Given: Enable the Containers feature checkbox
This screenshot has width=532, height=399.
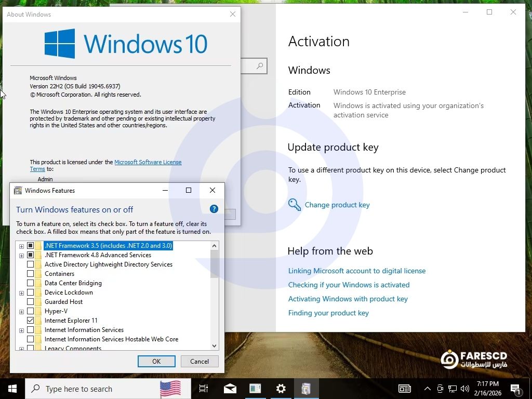Looking at the screenshot, I should [31, 274].
